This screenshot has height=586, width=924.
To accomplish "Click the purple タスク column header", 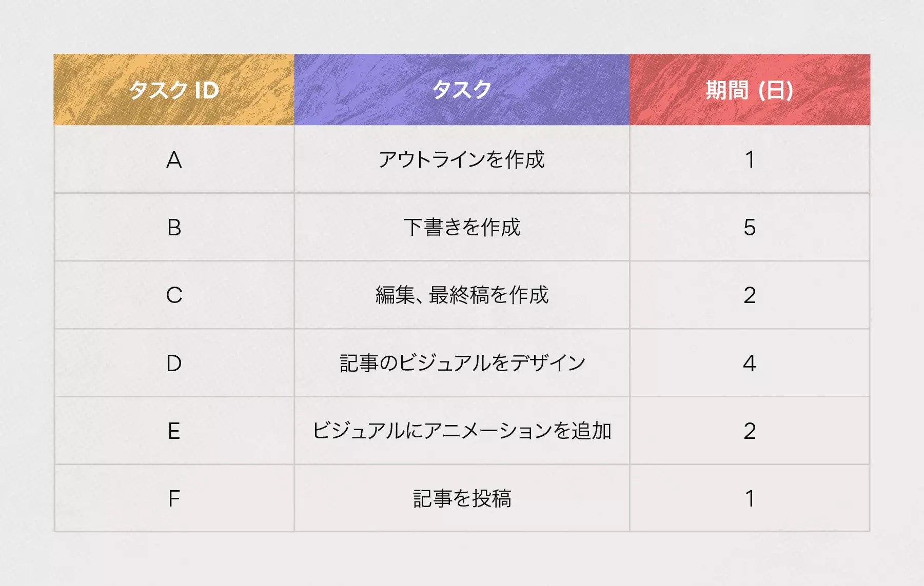I will pos(462,90).
